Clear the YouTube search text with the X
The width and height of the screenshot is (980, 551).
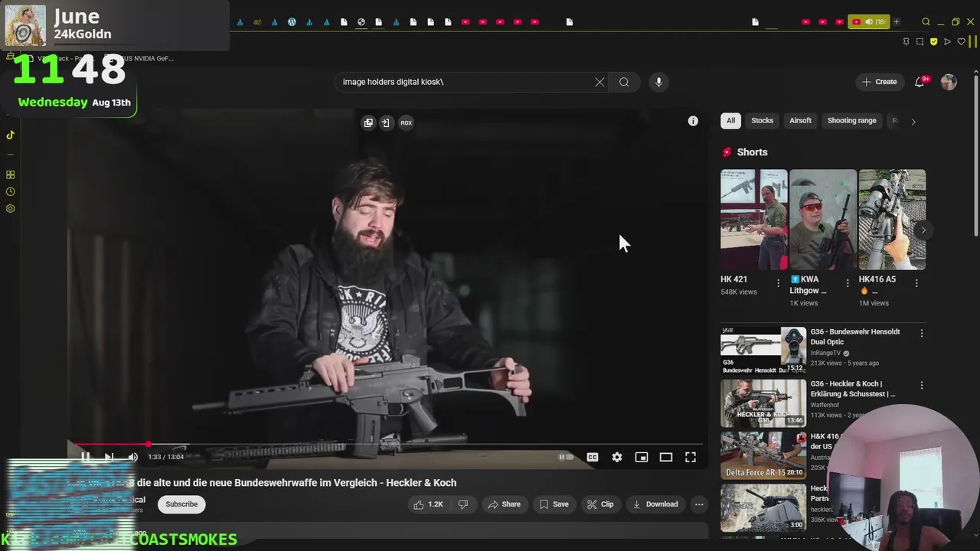[599, 82]
